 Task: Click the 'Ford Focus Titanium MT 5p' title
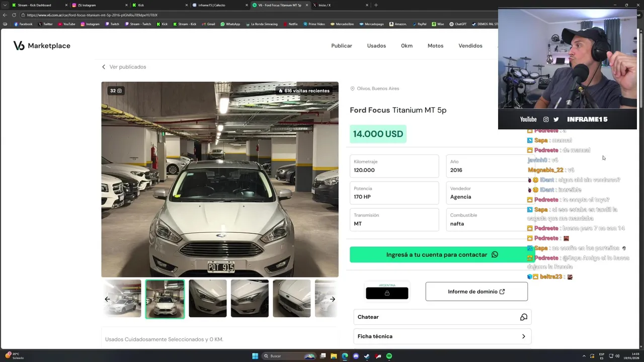click(x=398, y=110)
